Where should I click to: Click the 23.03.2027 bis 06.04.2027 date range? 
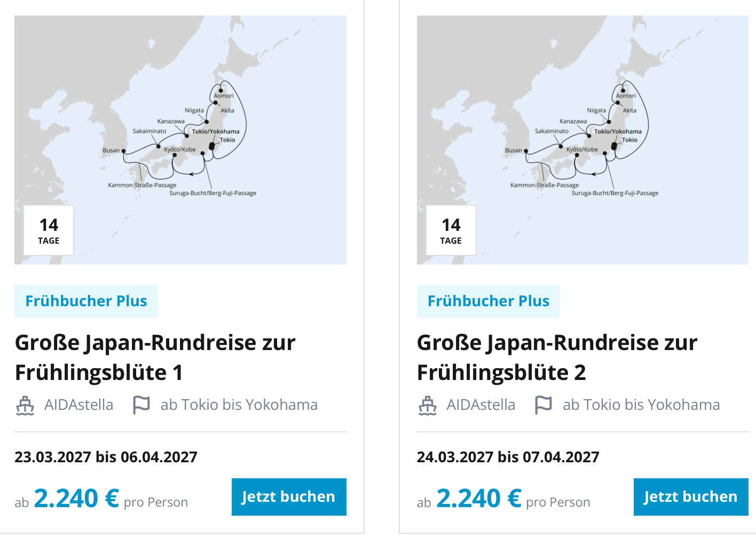click(x=106, y=457)
